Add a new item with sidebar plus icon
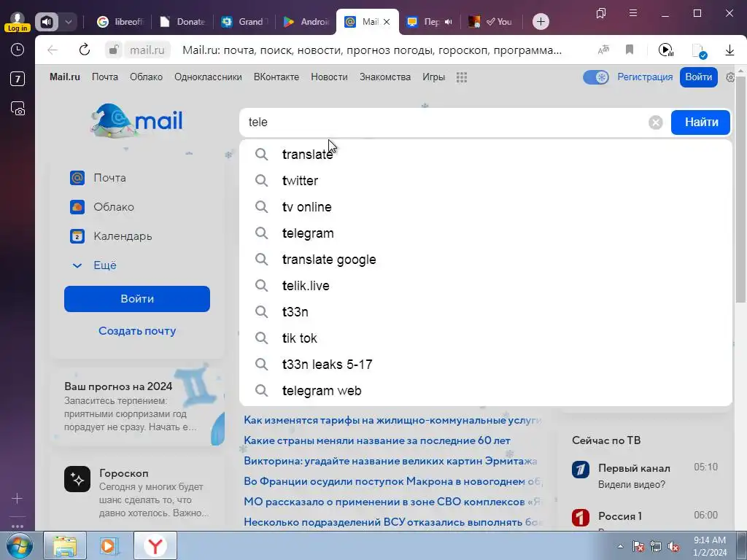The image size is (747, 560). 18,499
